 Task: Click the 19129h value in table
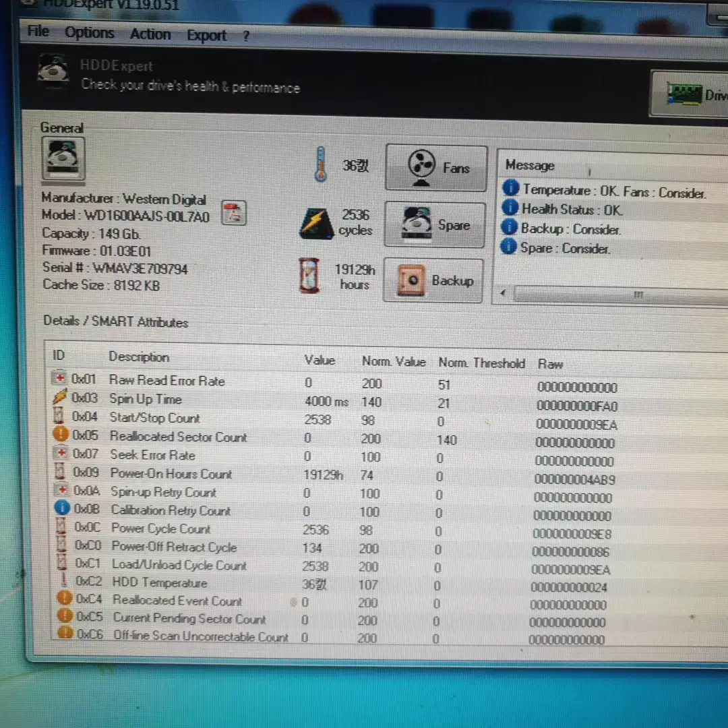point(323,475)
